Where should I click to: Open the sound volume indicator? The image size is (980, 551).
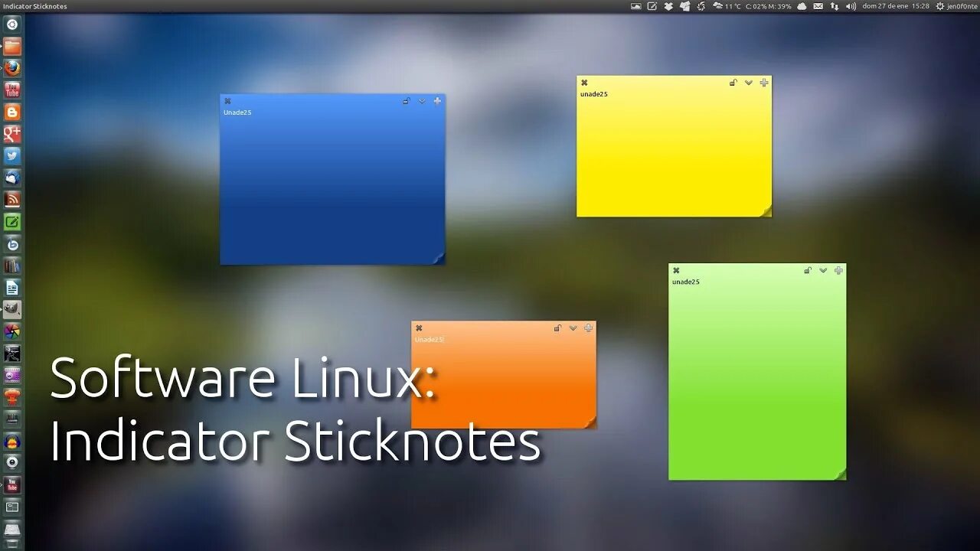point(851,6)
